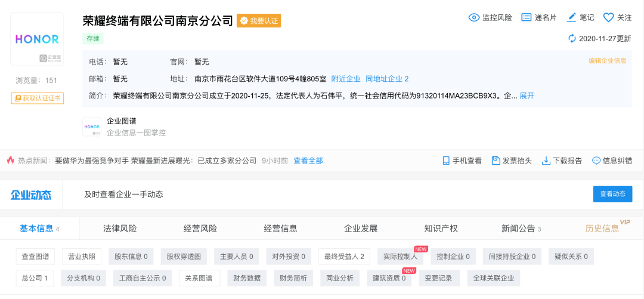Click the 递名片 card icon
The width and height of the screenshot is (644, 299).
pos(526,17)
